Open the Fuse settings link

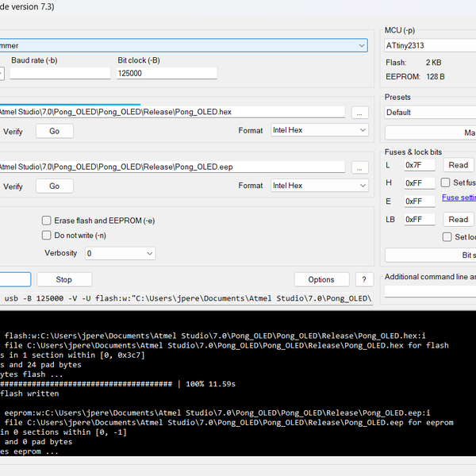[x=459, y=198]
